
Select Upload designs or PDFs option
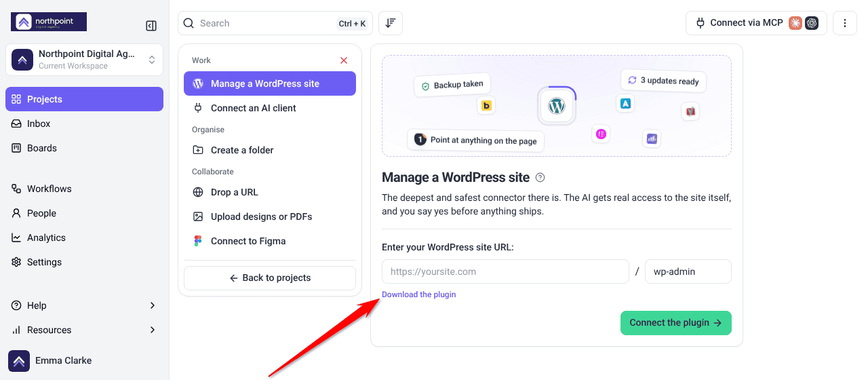pos(270,216)
